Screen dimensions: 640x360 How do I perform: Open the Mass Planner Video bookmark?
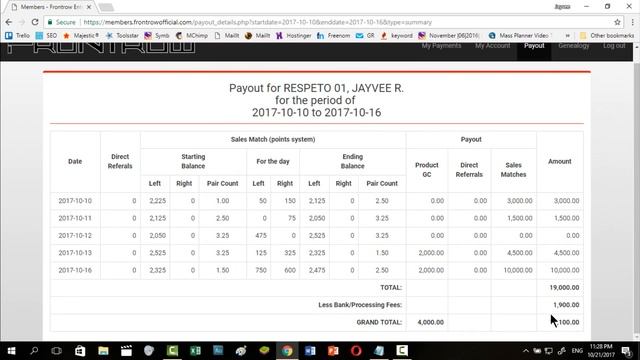coord(519,36)
